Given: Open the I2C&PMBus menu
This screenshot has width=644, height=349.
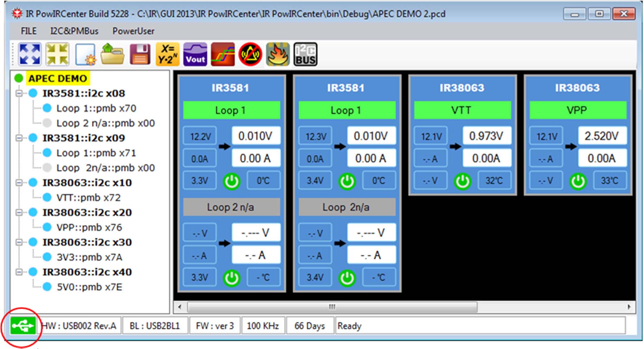Looking at the screenshot, I should tap(75, 31).
